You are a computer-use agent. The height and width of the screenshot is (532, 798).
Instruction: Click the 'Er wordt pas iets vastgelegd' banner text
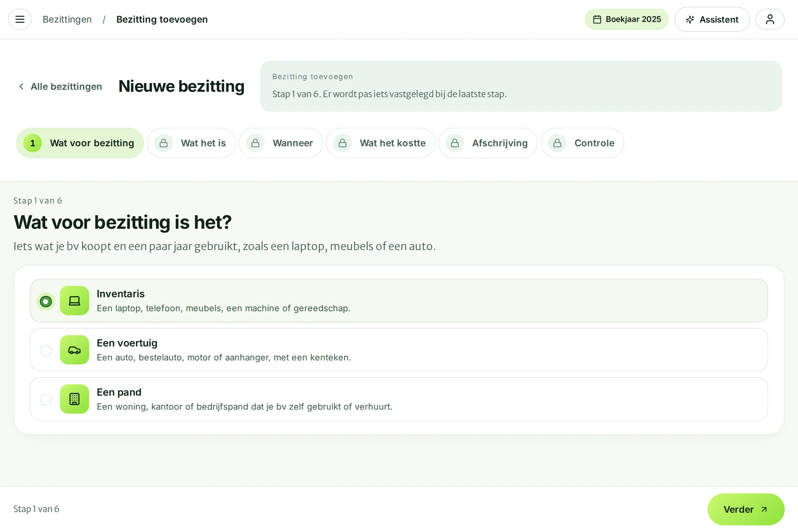(x=415, y=94)
